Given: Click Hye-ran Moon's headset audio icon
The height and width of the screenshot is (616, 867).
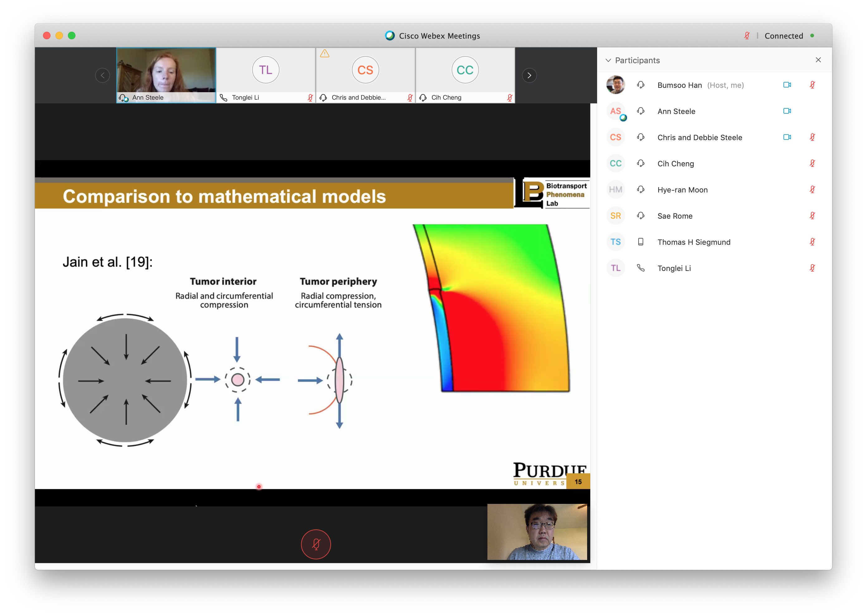Looking at the screenshot, I should 641,190.
